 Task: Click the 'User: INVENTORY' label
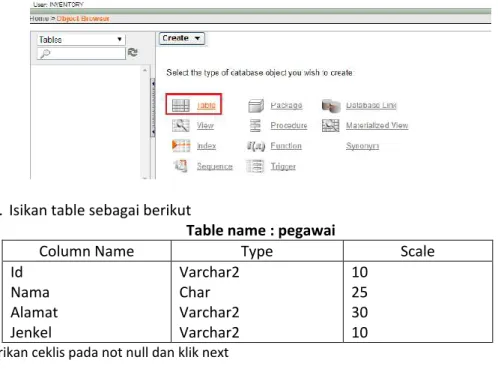(58, 4)
